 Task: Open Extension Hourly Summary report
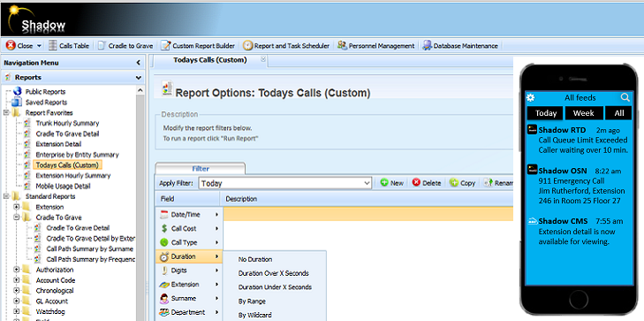(x=73, y=175)
